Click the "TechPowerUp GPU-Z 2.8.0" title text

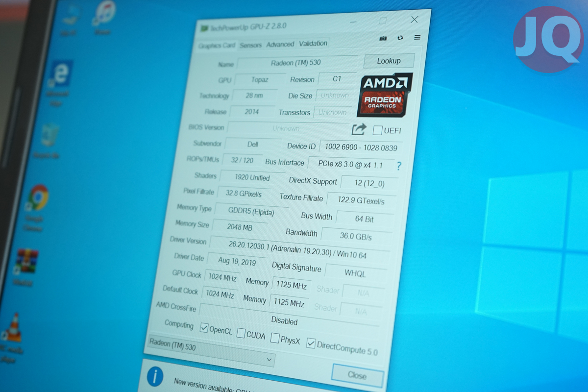(248, 26)
